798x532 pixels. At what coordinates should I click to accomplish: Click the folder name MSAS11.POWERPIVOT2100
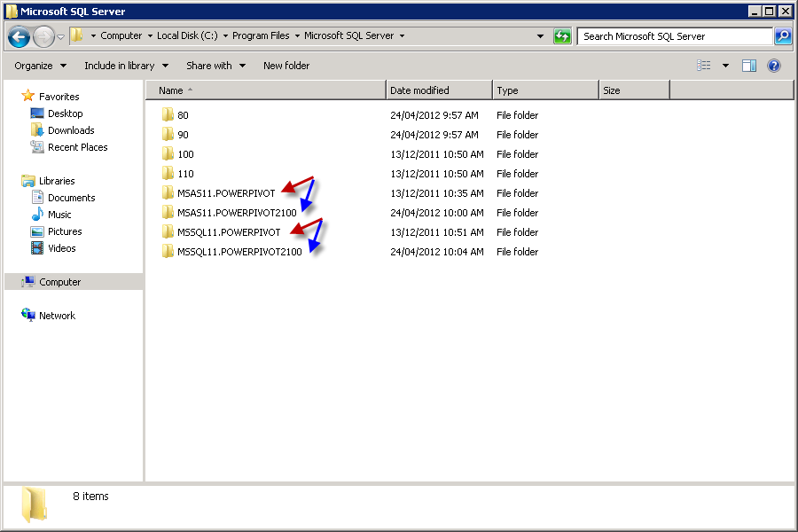(237, 213)
